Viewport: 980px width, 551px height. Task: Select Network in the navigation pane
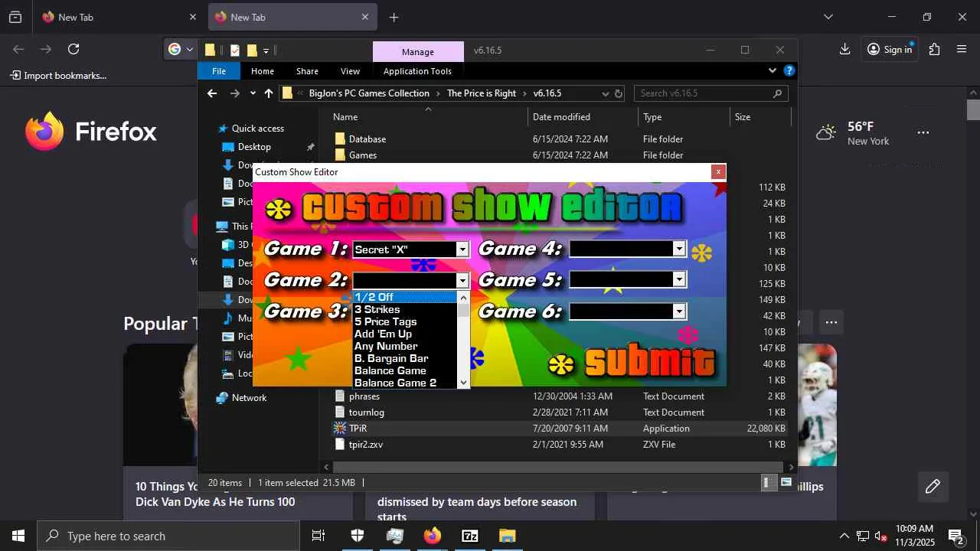(249, 398)
